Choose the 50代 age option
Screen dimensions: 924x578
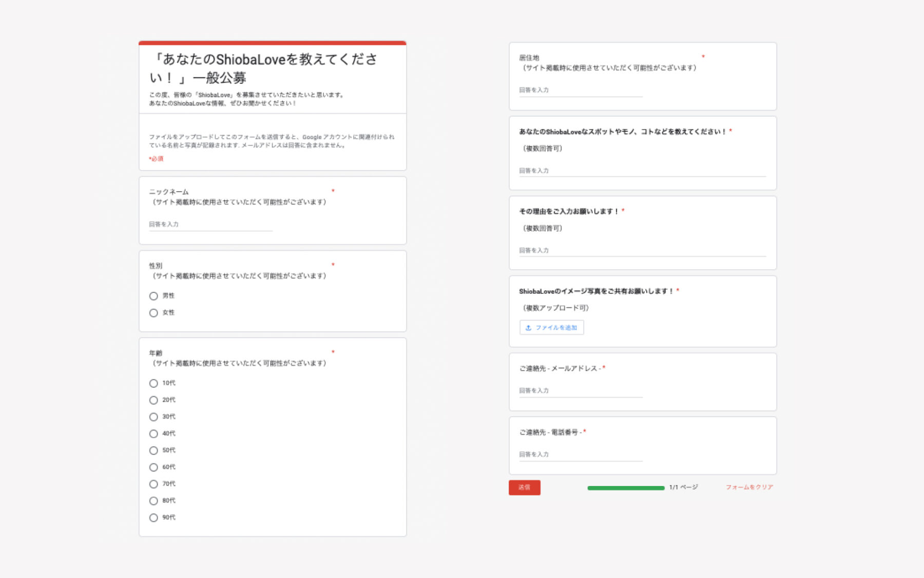tap(153, 451)
